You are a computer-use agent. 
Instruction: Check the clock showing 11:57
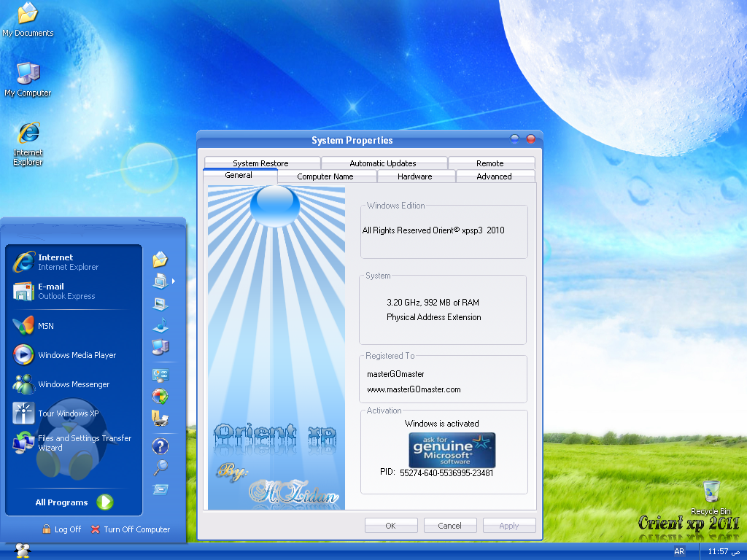722,551
